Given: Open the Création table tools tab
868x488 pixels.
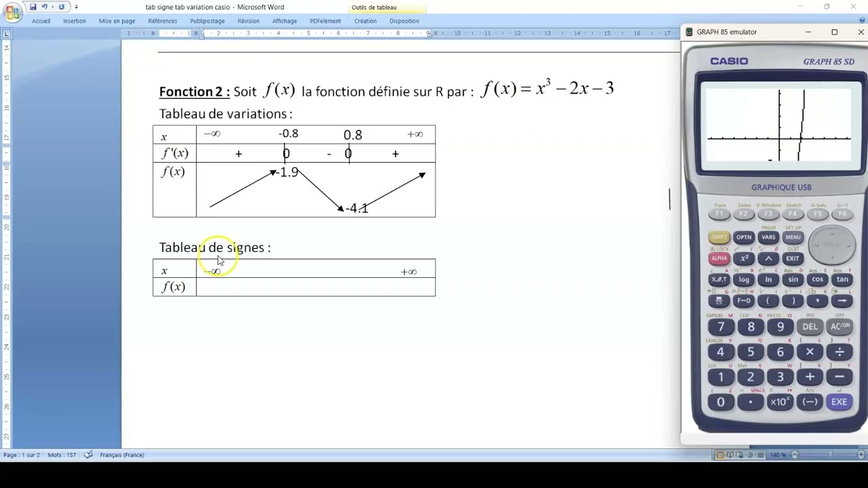Looking at the screenshot, I should [x=365, y=21].
